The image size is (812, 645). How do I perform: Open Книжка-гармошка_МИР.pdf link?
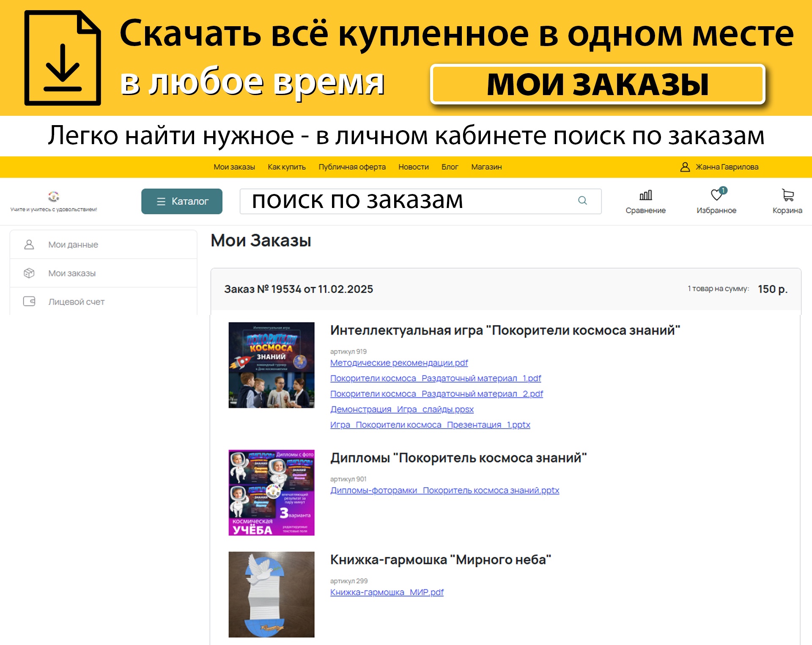[387, 592]
